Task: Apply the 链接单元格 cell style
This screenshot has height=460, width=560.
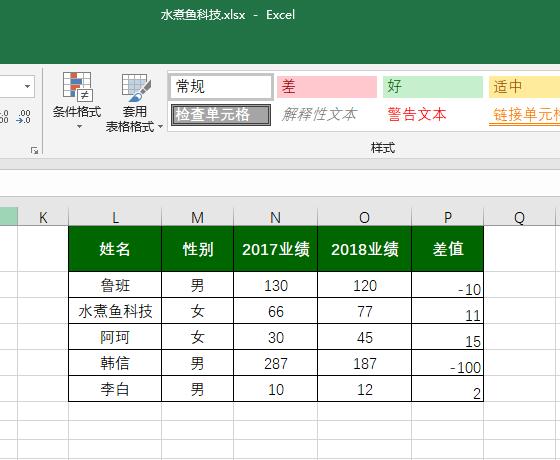Action: (x=524, y=115)
